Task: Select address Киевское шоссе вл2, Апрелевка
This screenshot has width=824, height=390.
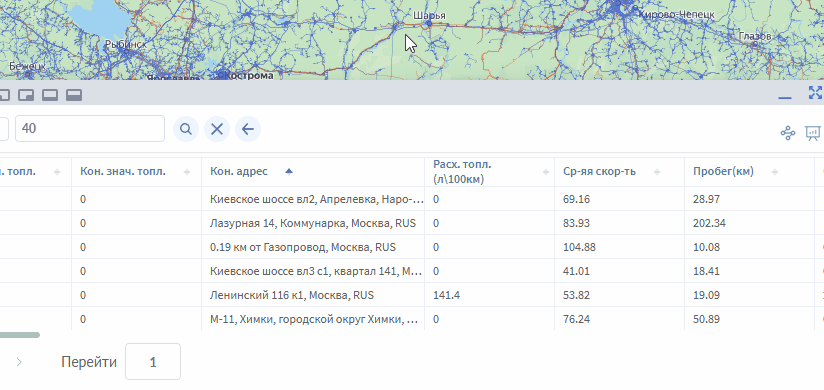Action: pos(316,199)
